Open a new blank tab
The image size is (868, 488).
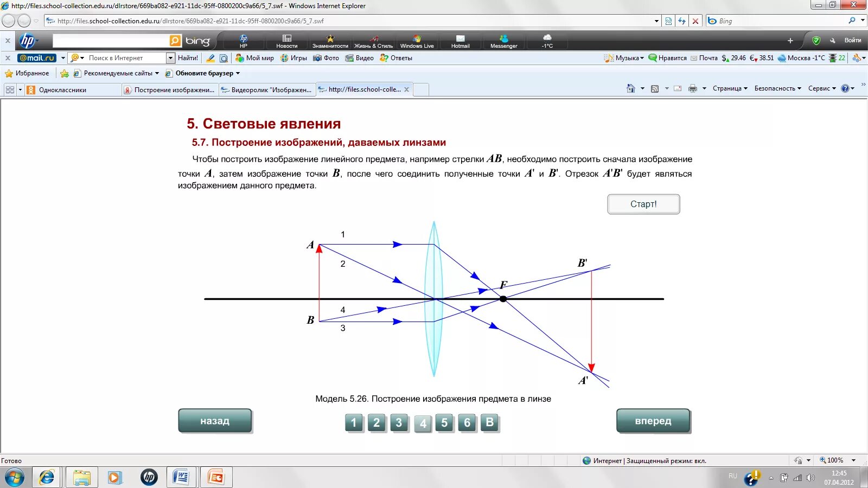pos(421,90)
